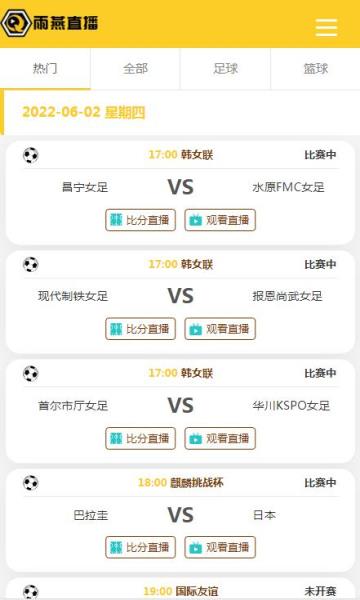Click the 2022-06-02 星期四 date header
The height and width of the screenshot is (600, 360).
point(84,112)
